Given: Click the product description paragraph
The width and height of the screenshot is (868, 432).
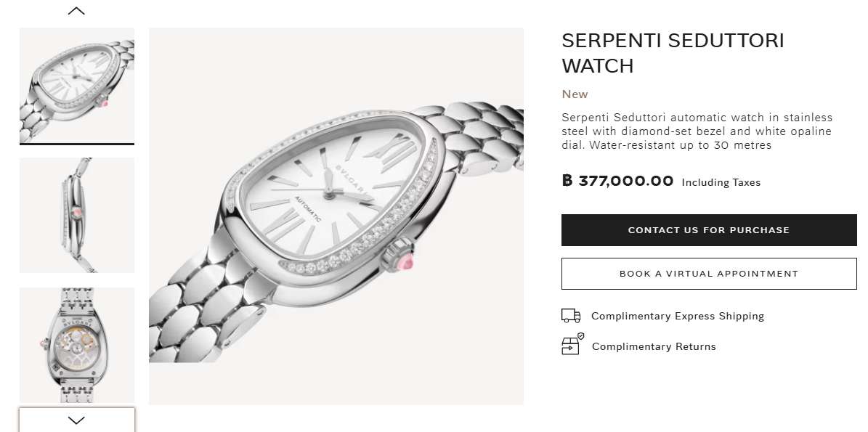Looking at the screenshot, I should tap(697, 131).
